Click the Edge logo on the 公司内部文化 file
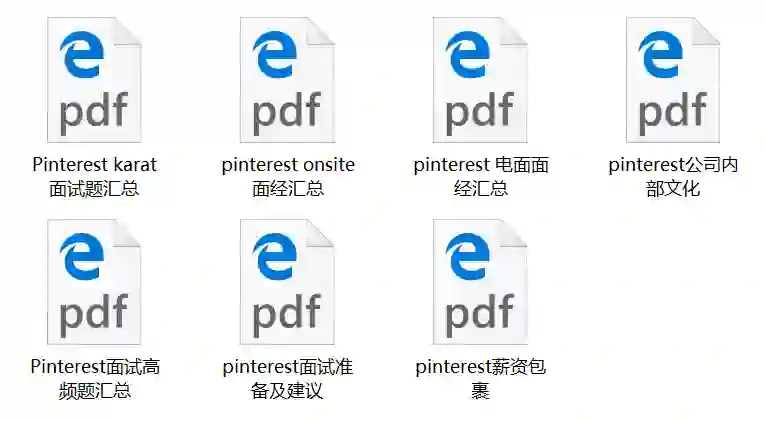Viewport: 766px width, 421px height. click(660, 54)
